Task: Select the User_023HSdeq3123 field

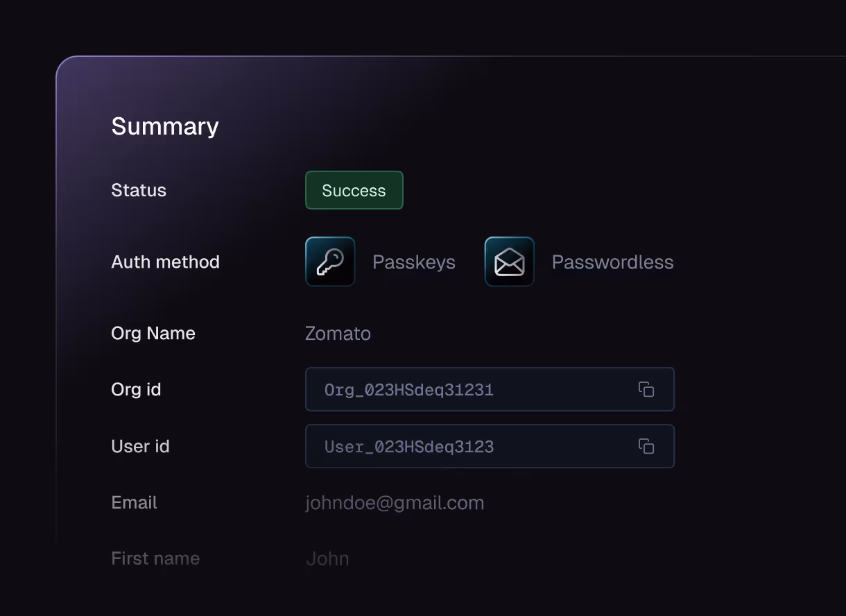Action: tap(490, 446)
